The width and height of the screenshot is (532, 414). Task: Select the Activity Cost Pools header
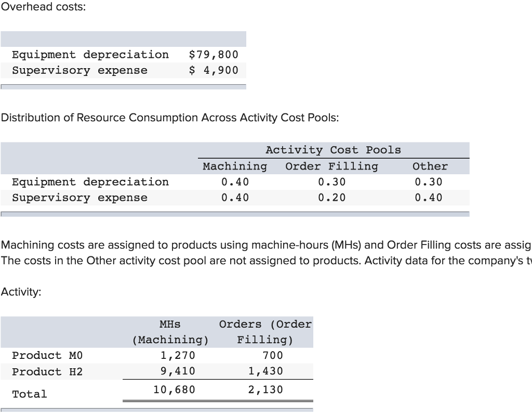coord(333,150)
